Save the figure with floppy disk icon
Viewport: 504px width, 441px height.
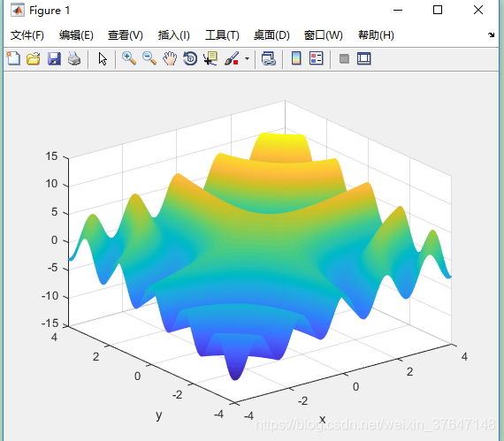(54, 59)
